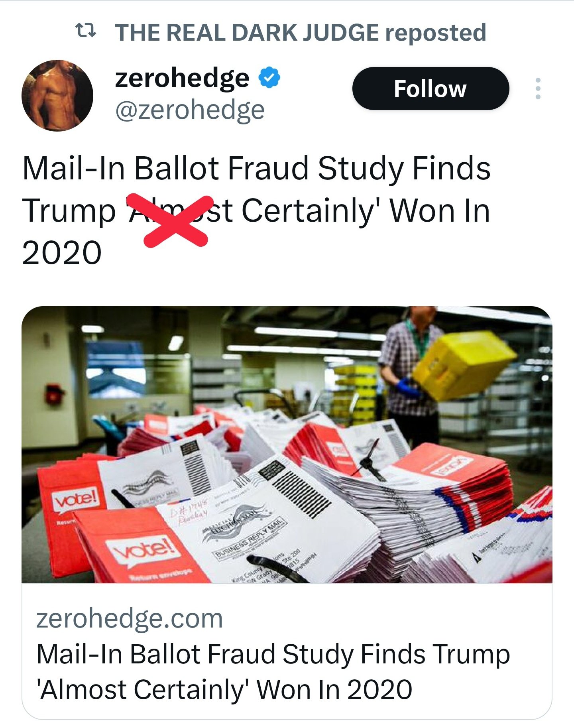Click the red fire alarm in the photo
The image size is (574, 728).
[53, 394]
